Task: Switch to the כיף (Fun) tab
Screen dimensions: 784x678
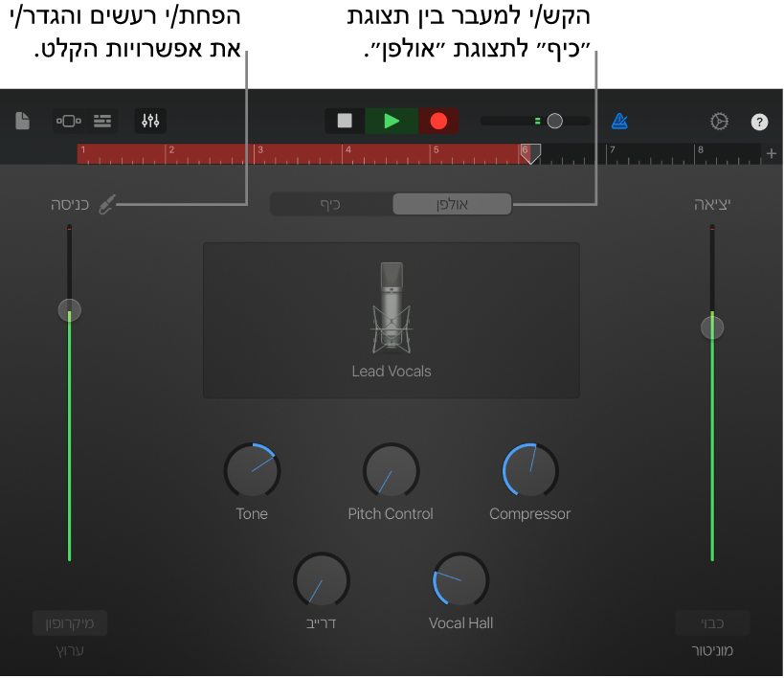Action: click(331, 203)
